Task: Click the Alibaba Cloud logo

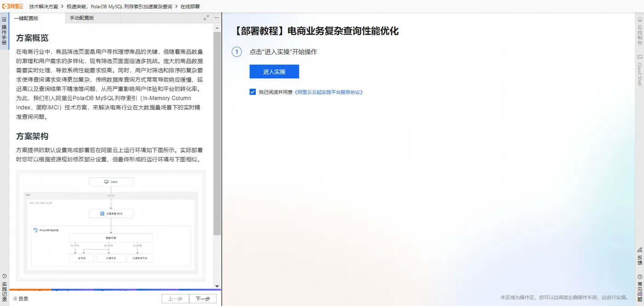Action: point(13,7)
